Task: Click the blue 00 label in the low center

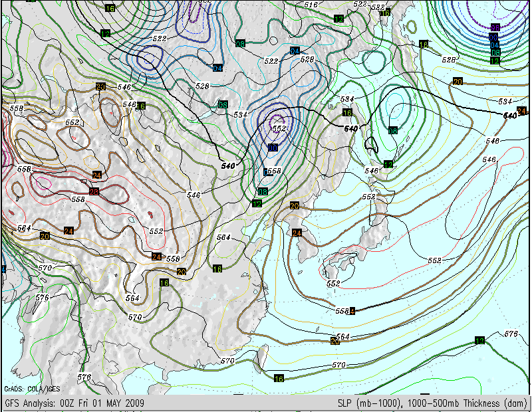Action: click(273, 148)
